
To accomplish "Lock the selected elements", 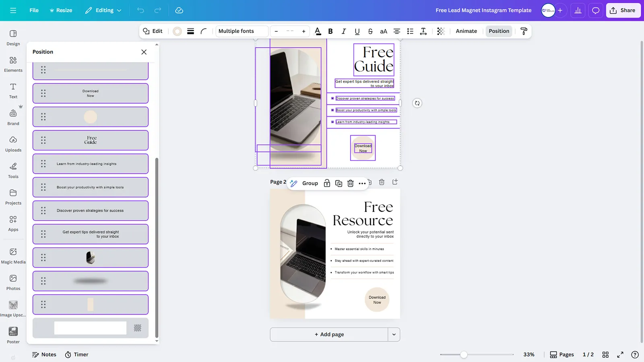I will click(x=327, y=183).
